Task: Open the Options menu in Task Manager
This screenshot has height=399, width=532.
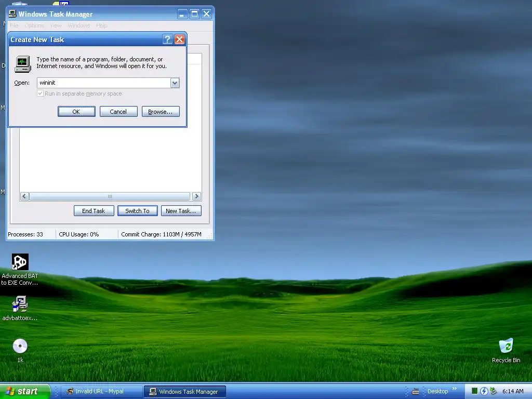Action: 34,25
